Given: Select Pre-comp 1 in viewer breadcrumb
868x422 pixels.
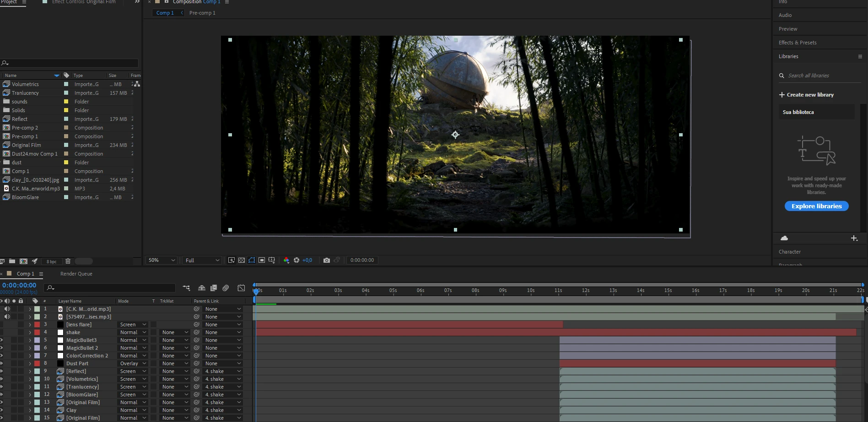Looking at the screenshot, I should [x=202, y=13].
